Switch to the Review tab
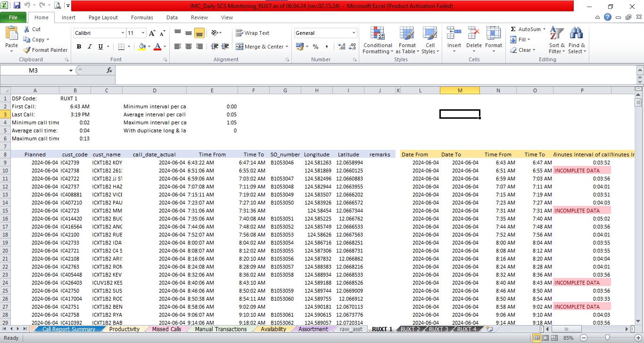Viewport: 644px width, 343px height. coord(199,17)
